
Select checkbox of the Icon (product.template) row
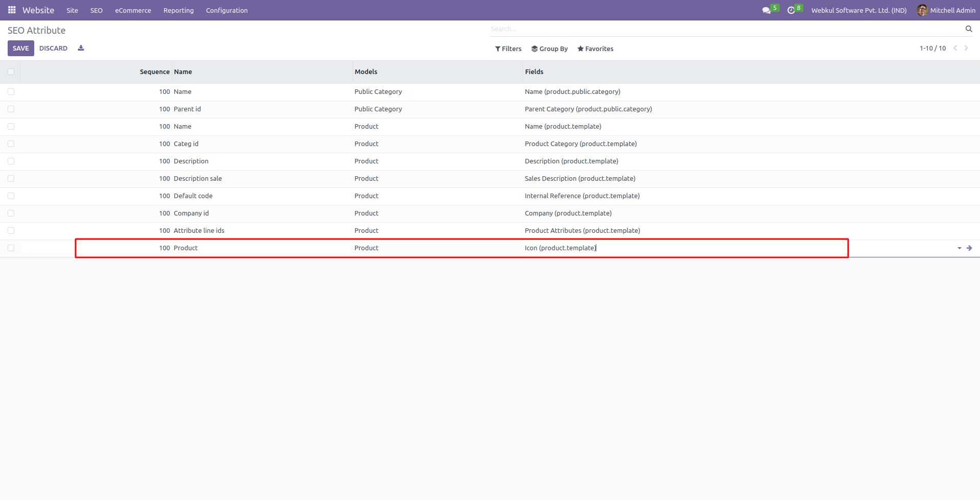(x=11, y=248)
